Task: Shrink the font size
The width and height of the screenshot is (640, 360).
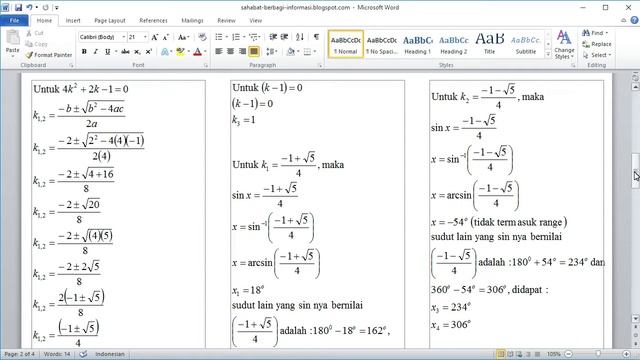Action: pos(166,37)
